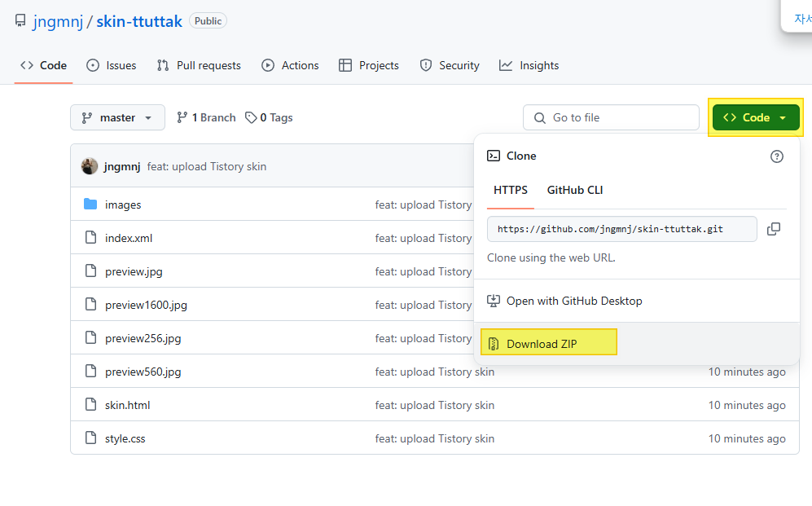812x506 pixels.
Task: Select the Code tab
Action: coord(43,65)
